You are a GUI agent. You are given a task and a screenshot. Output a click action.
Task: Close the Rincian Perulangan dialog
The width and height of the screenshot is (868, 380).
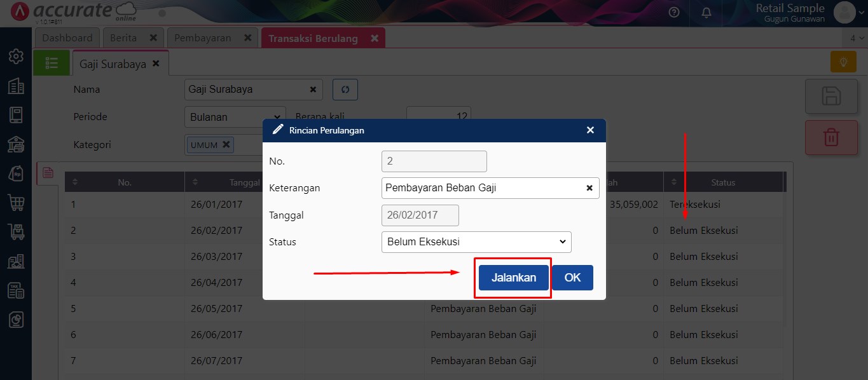[590, 130]
